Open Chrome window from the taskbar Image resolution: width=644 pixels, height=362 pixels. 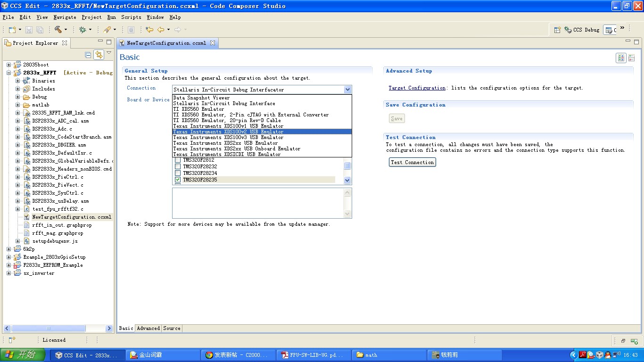pyautogui.click(x=238, y=355)
